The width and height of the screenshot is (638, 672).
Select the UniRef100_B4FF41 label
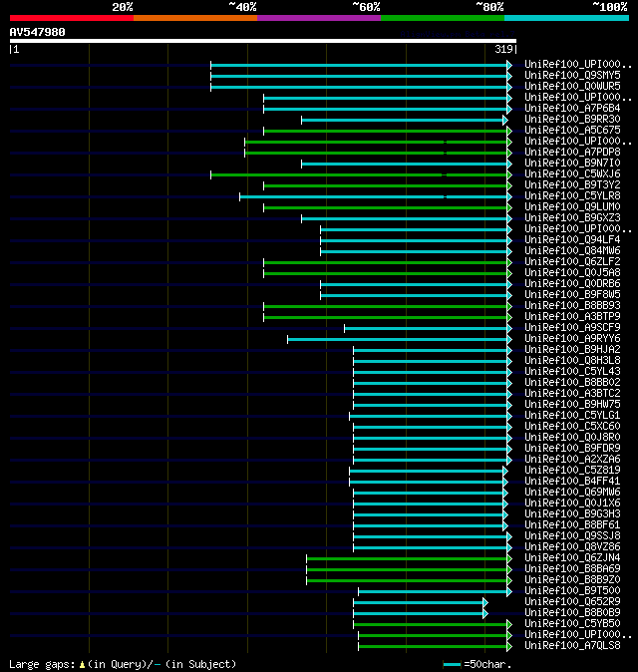[572, 482]
